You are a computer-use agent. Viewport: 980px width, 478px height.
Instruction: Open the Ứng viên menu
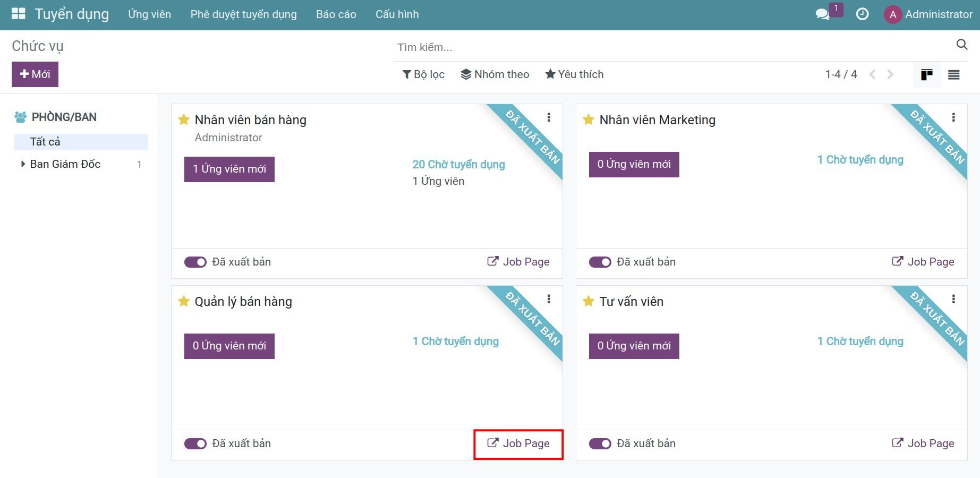tap(149, 14)
